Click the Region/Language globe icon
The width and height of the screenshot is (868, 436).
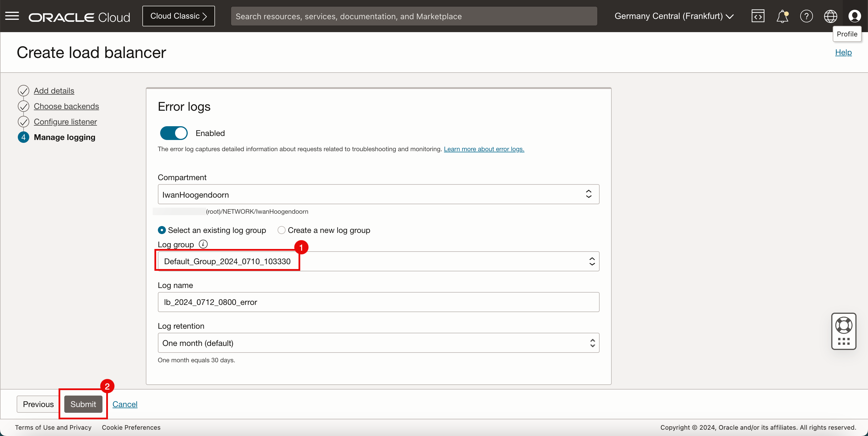[830, 16]
